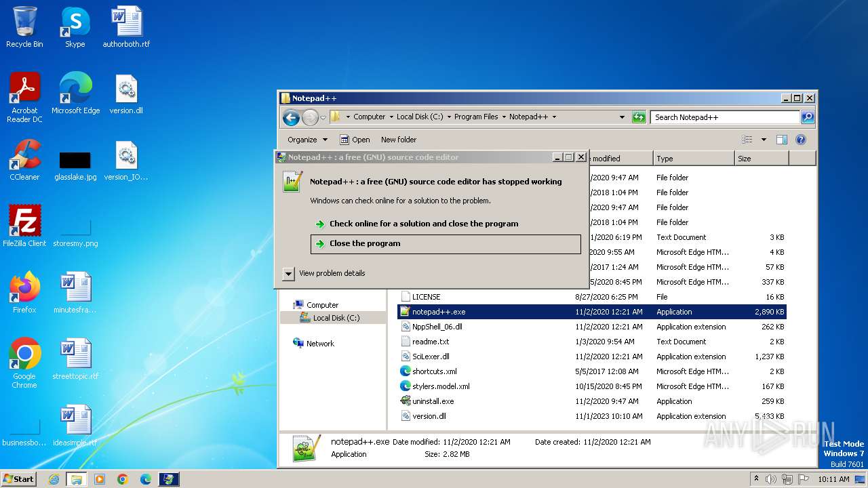Open the Microsoft Edge desktop shortcut

(75, 94)
